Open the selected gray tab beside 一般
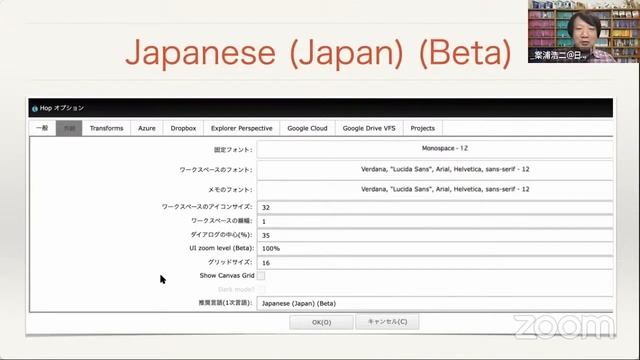The width and height of the screenshot is (640, 360). 69,128
